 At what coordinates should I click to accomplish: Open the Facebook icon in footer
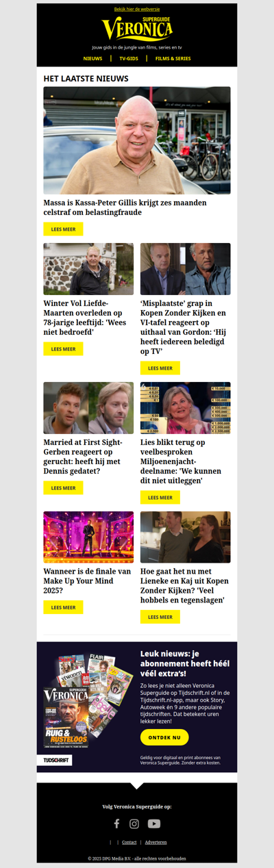tap(116, 824)
